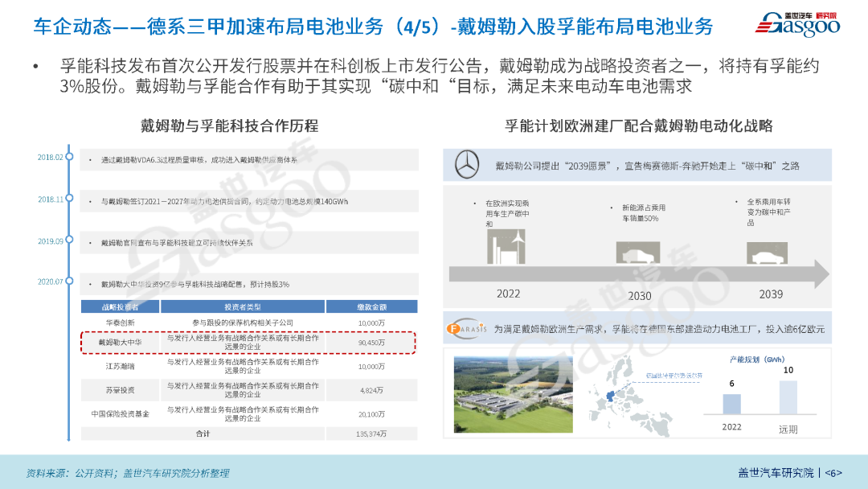Click the 中国保险投资基金 table cell
This screenshot has width=868, height=489.
coord(120,413)
